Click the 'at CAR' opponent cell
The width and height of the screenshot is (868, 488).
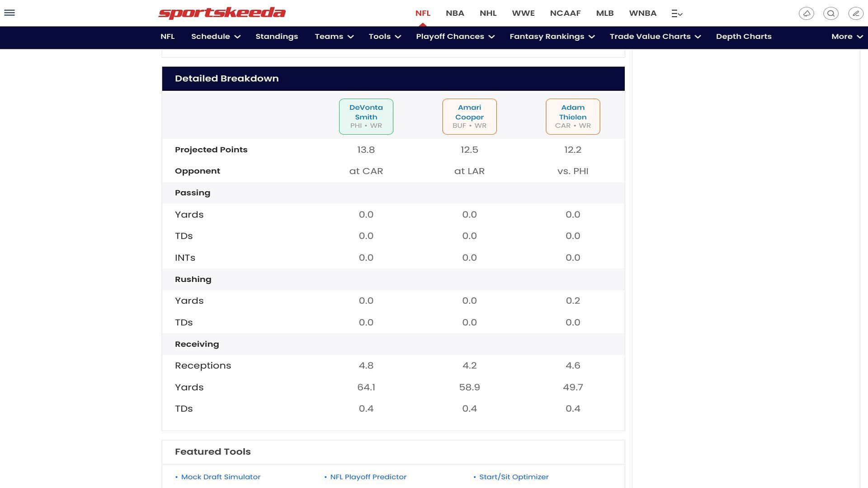(366, 171)
